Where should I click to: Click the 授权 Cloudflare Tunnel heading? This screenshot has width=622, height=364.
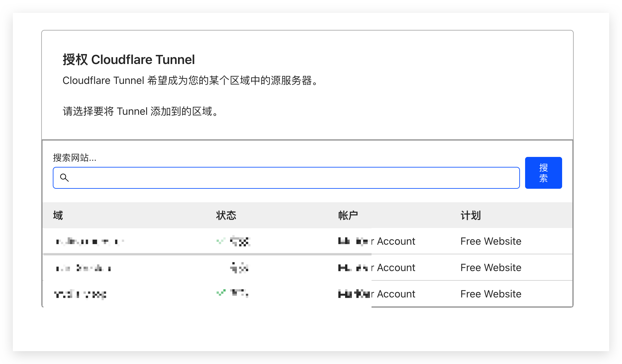(x=129, y=60)
